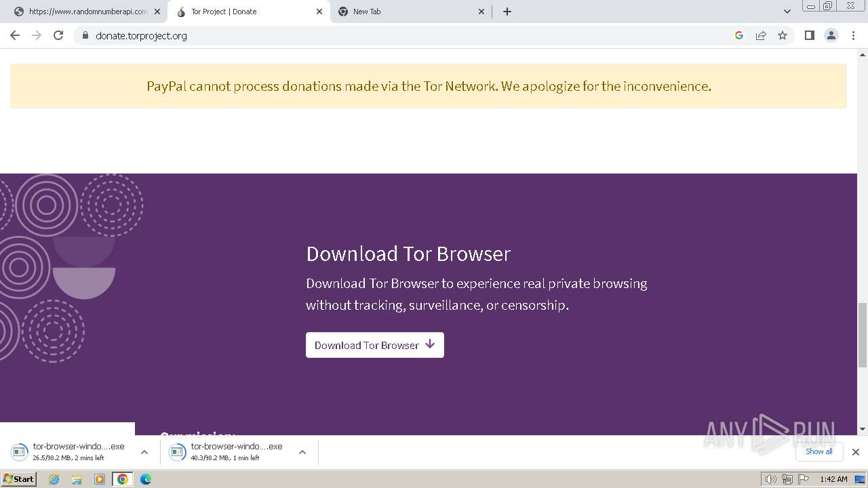Expand options for the 26.5 MB download

[x=144, y=452]
